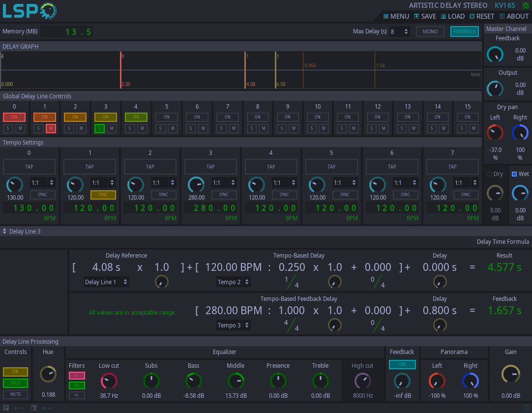532x413 pixels.
Task: Toggle the SOLO button under Controls
Action: tap(15, 383)
